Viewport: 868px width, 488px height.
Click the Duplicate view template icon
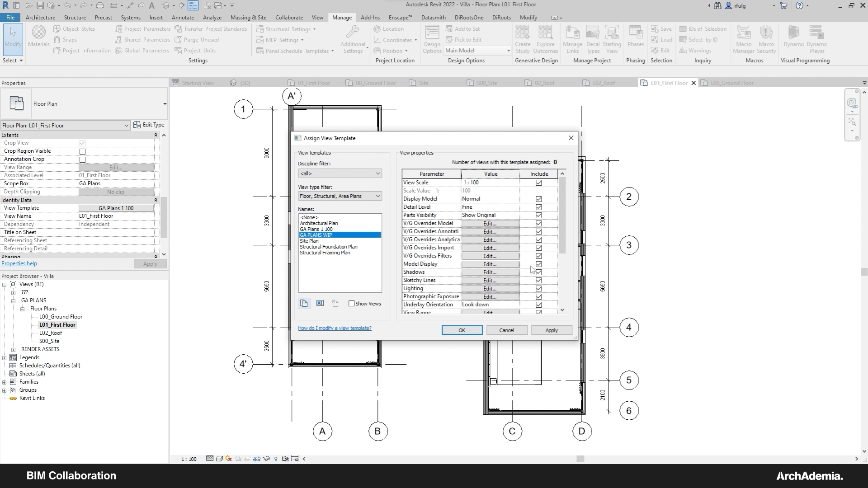[x=304, y=303]
